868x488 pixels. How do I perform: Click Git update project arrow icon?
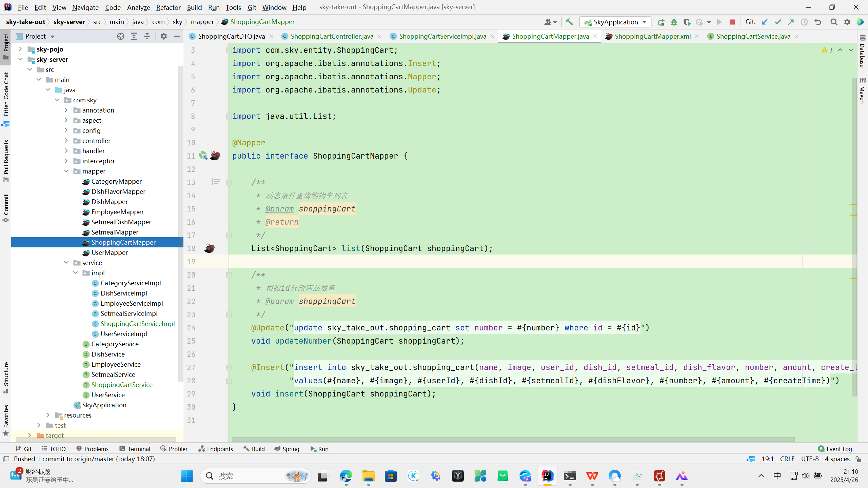pyautogui.click(x=765, y=22)
